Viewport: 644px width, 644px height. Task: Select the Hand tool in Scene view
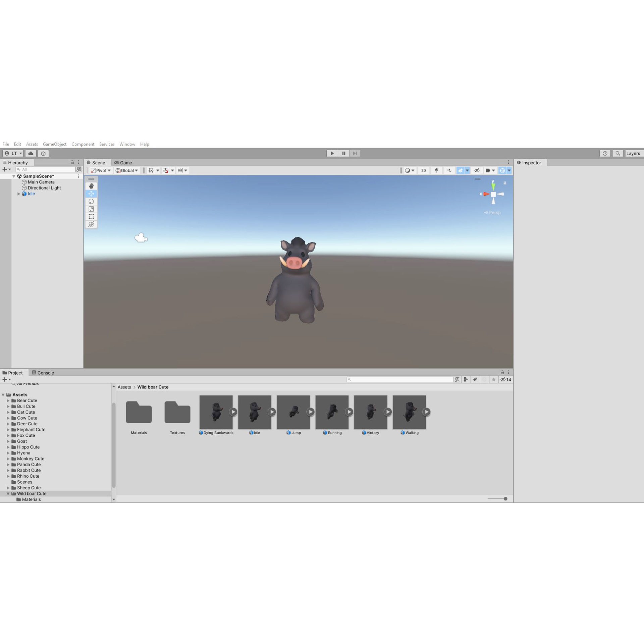[91, 185]
